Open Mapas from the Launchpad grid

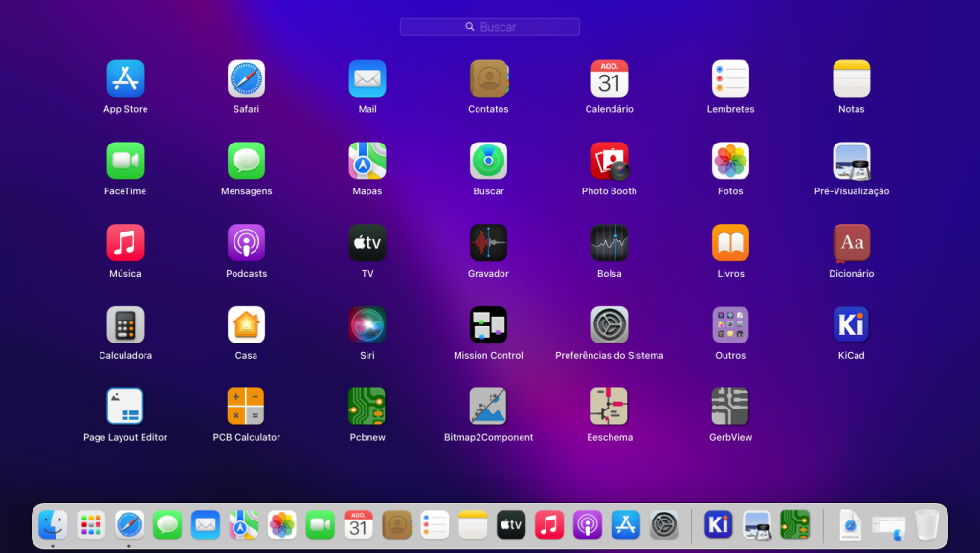tap(367, 161)
